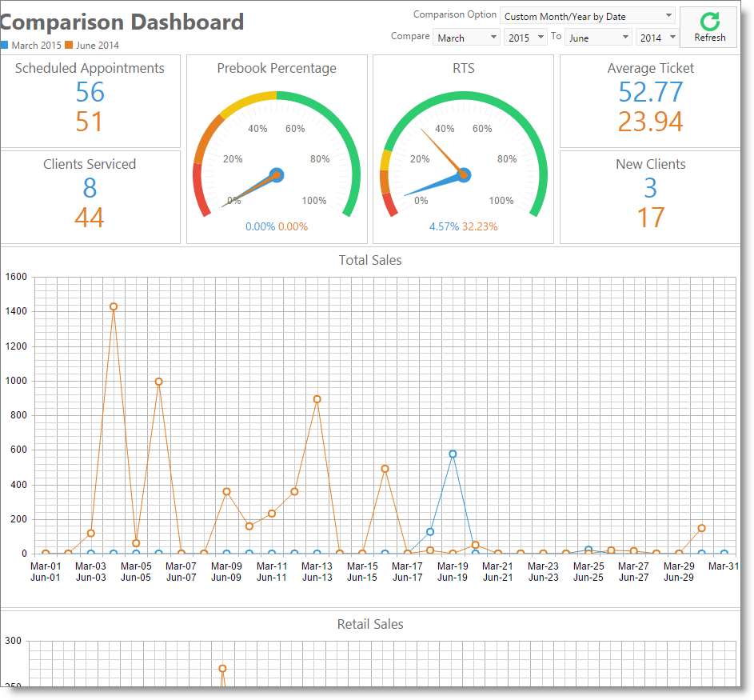Click the Prebook Percentage gauge needle hub
The height and width of the screenshot is (700, 754).
point(277,175)
